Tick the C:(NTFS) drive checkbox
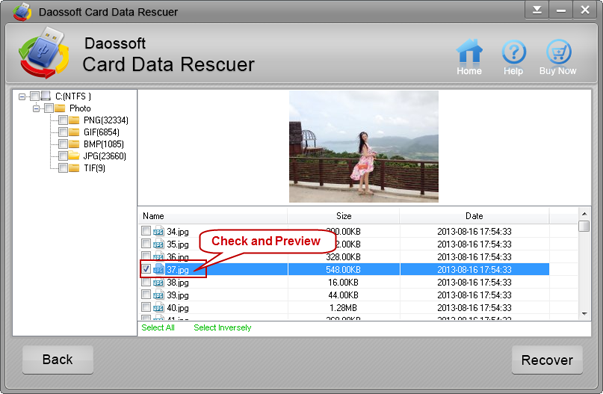Image resolution: width=603 pixels, height=394 pixels. click(35, 96)
